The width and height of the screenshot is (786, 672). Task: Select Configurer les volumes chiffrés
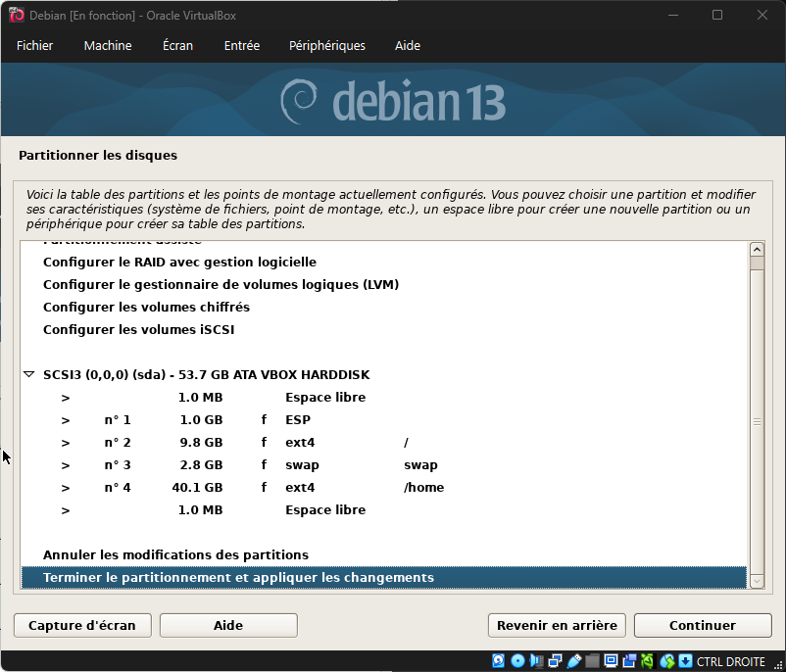(x=146, y=308)
